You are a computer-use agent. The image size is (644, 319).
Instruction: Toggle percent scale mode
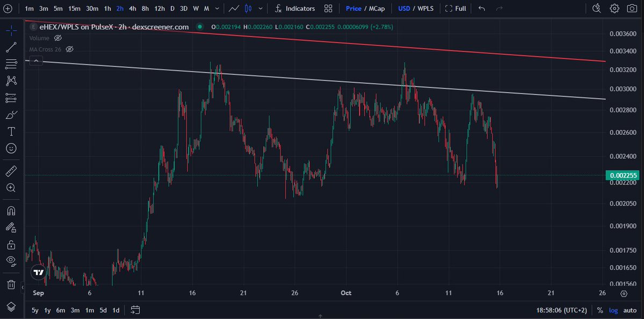click(600, 310)
